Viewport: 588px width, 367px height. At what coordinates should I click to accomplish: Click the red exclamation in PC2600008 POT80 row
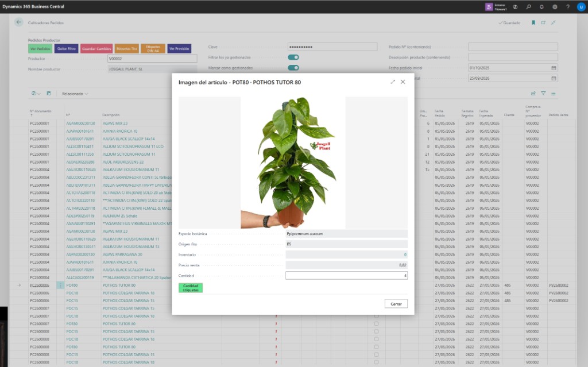coord(276,347)
